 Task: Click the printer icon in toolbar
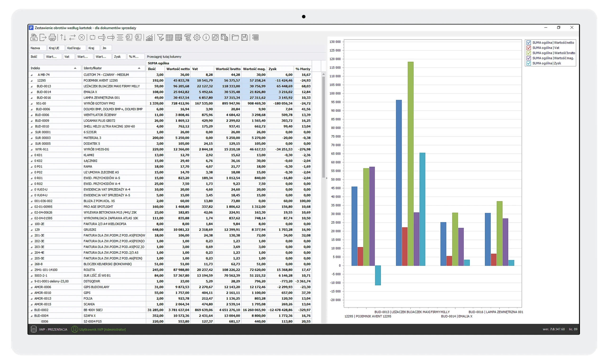click(52, 37)
